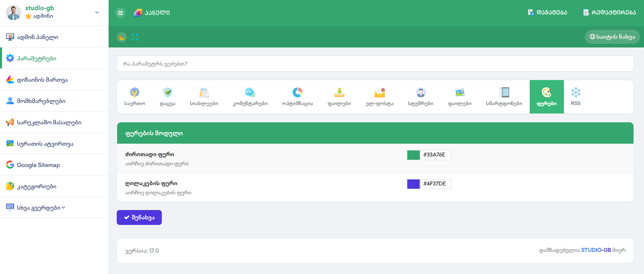Open the სტუმრები guests tab

421,97
